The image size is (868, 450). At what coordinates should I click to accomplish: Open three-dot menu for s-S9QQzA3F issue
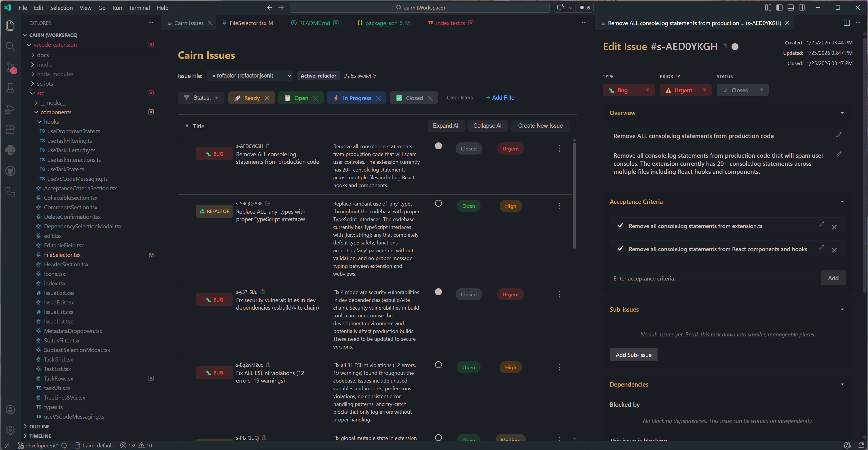[x=559, y=206]
